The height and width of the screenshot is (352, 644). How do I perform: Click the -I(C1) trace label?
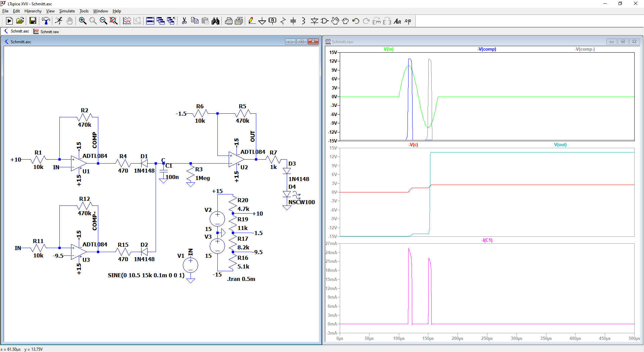coord(487,240)
